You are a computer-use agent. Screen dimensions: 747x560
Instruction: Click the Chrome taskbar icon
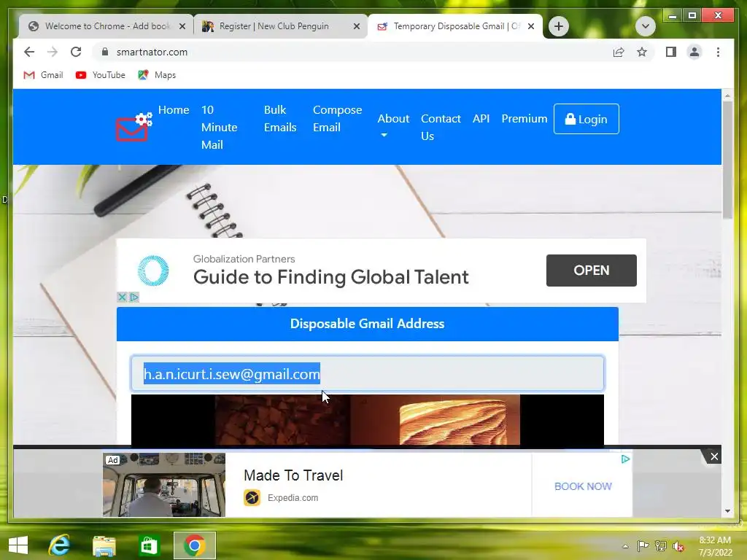pyautogui.click(x=194, y=545)
